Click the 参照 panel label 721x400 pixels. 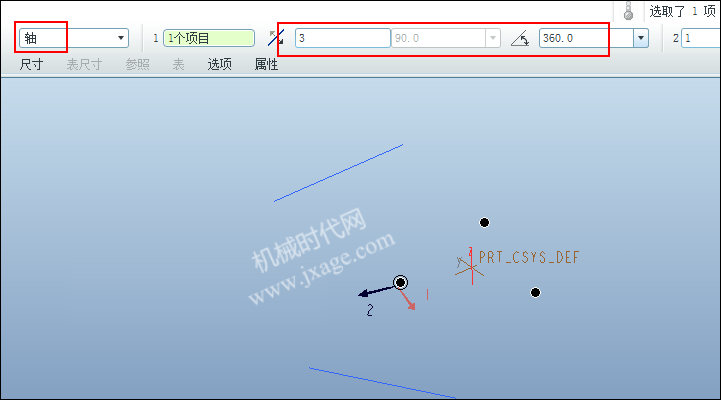[x=137, y=64]
